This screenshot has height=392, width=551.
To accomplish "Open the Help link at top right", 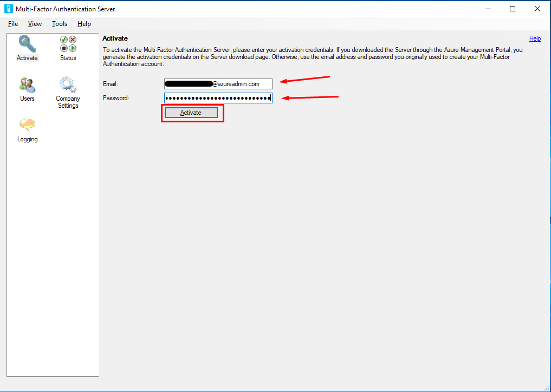I will tap(535, 38).
